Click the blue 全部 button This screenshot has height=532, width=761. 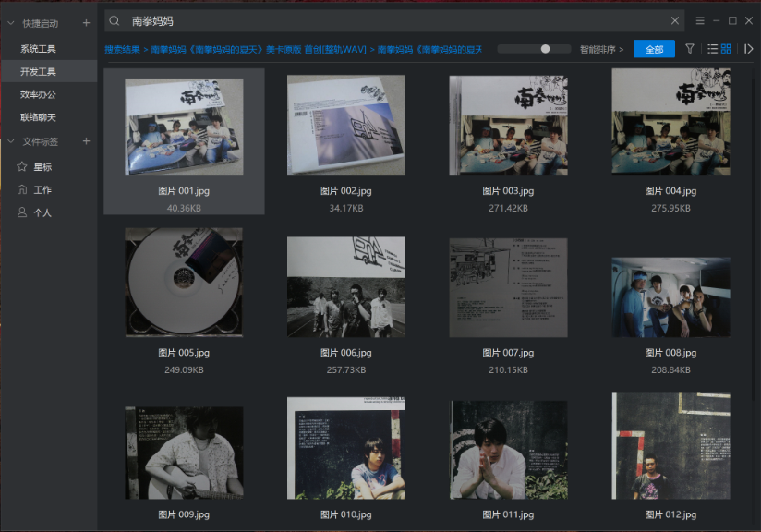654,49
